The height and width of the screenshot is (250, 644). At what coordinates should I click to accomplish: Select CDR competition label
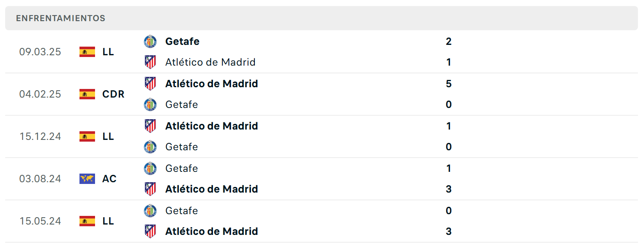click(113, 94)
